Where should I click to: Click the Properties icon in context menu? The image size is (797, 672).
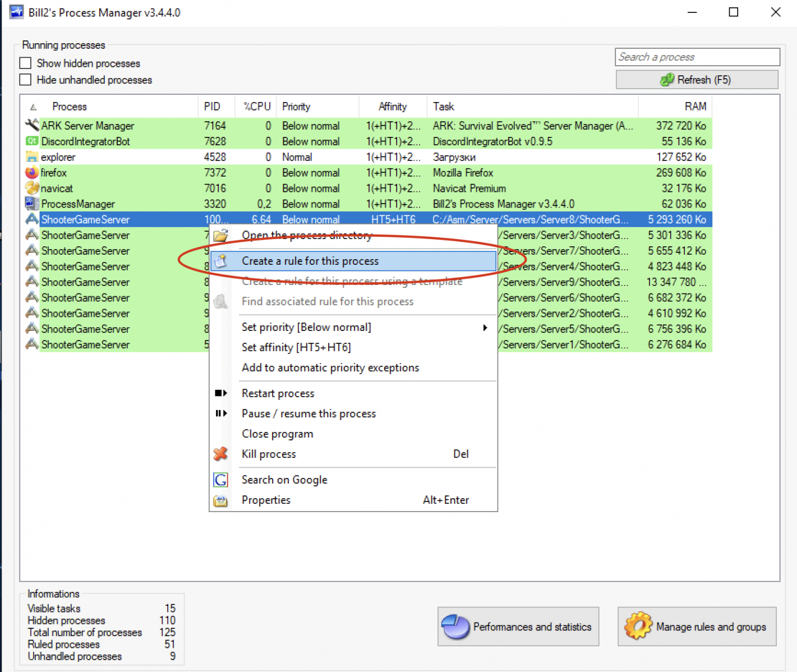[221, 500]
